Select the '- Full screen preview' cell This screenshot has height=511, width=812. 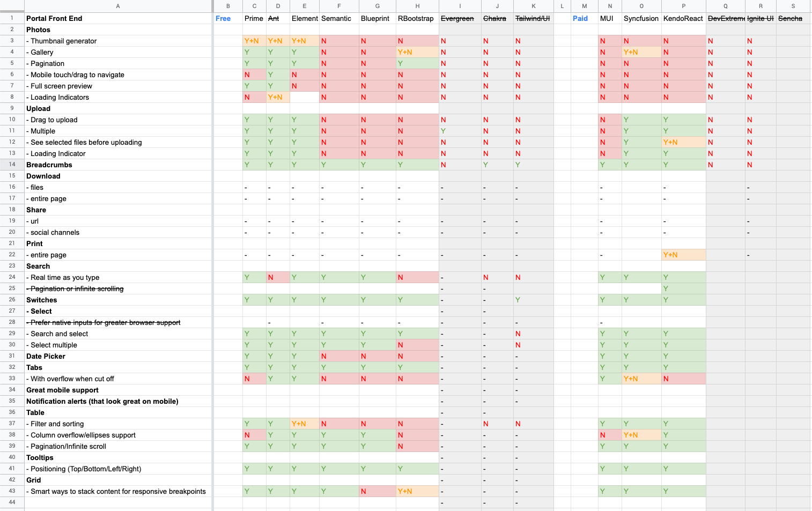tap(118, 86)
